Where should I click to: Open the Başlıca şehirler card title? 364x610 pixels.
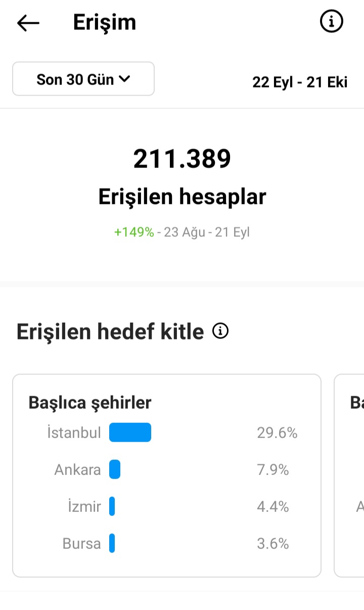pyautogui.click(x=90, y=403)
